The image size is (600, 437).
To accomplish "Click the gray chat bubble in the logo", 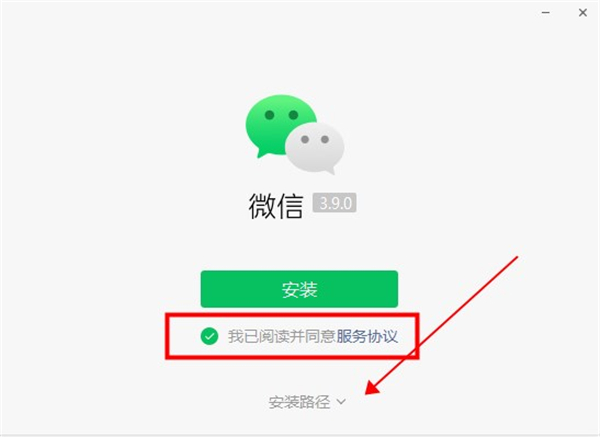I will point(315,148).
